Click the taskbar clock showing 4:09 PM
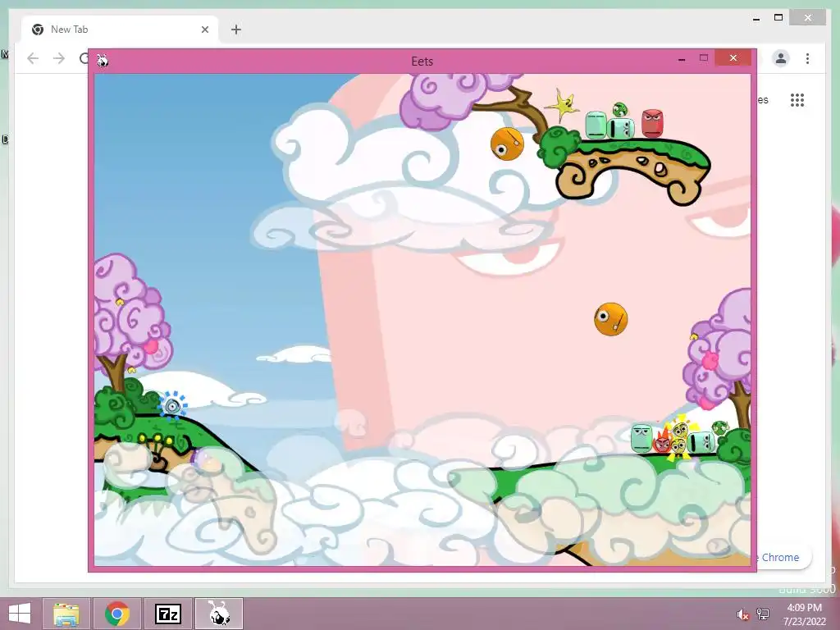Image resolution: width=840 pixels, height=630 pixels. pos(804,614)
